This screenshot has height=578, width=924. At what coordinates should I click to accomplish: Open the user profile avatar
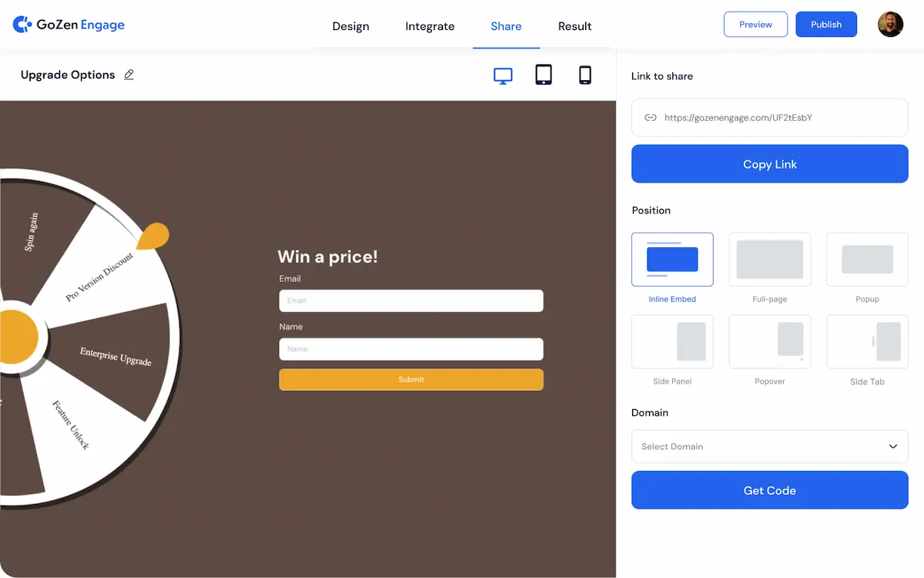tap(890, 25)
